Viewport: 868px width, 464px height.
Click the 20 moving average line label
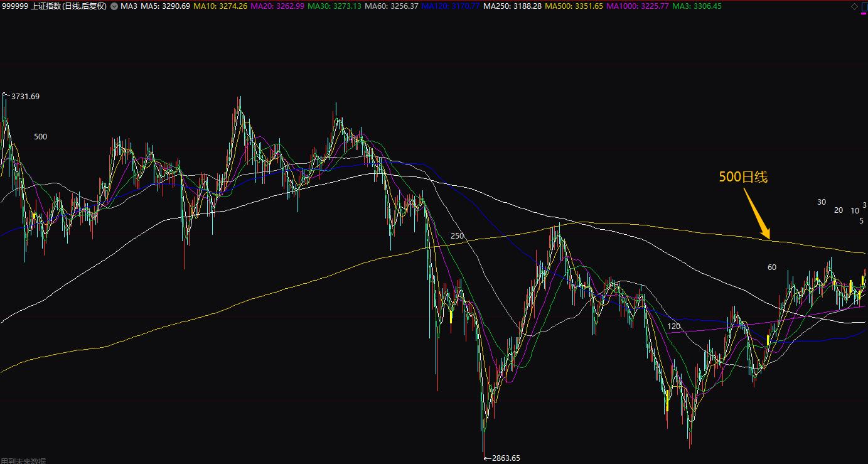(839, 210)
